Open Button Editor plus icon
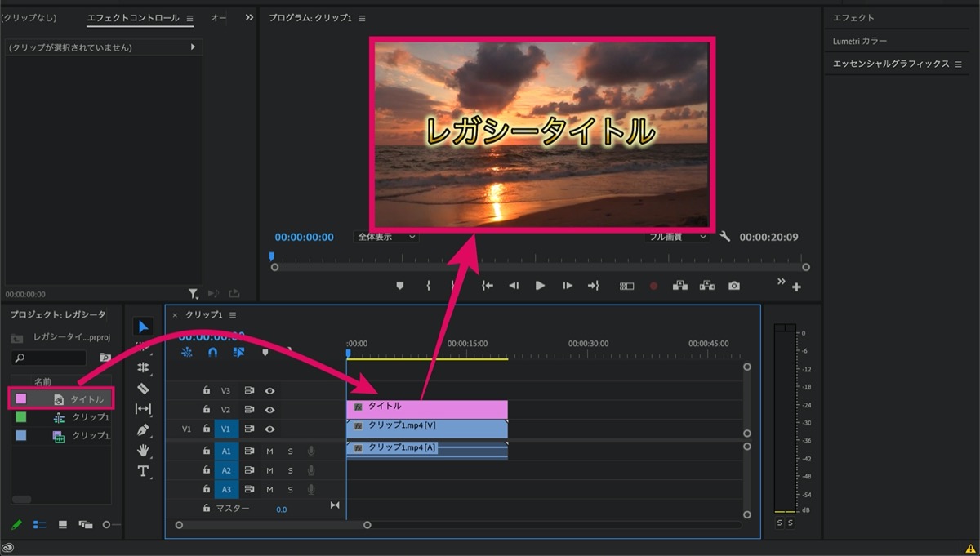The image size is (980, 556). 796,287
